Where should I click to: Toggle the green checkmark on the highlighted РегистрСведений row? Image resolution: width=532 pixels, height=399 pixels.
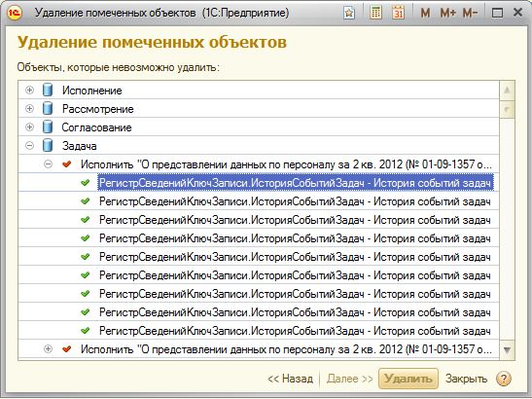[x=86, y=183]
